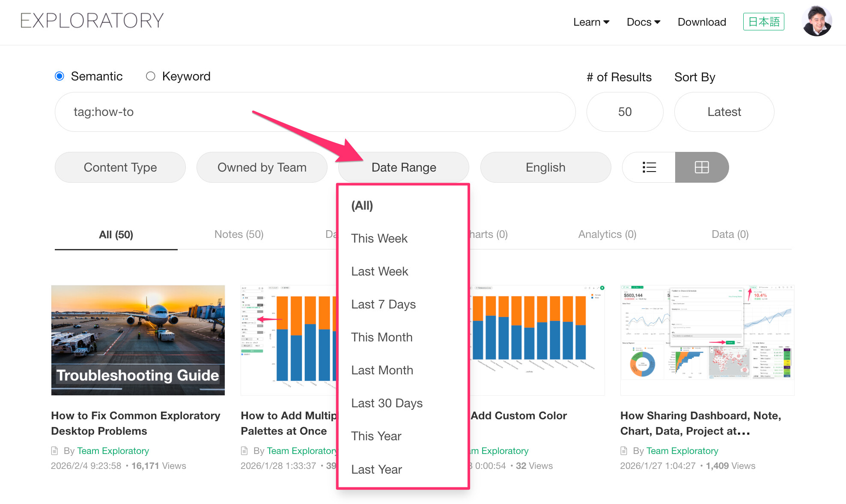Choose Last 7 Days from date range
846x504 pixels.
[383, 304]
